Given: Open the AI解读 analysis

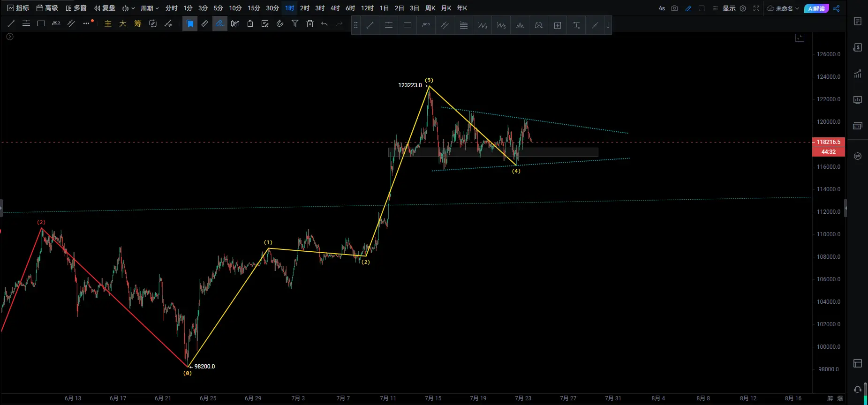Looking at the screenshot, I should coord(816,8).
